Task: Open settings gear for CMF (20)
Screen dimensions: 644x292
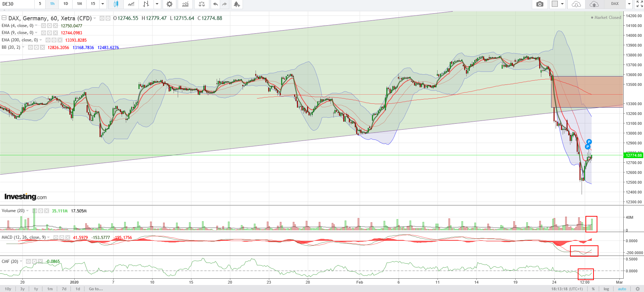Action: point(34,262)
